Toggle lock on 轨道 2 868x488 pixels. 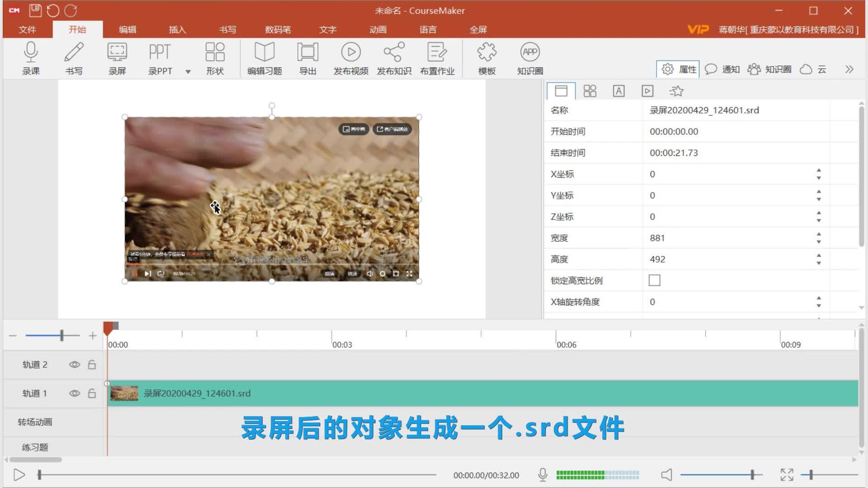tap(92, 364)
